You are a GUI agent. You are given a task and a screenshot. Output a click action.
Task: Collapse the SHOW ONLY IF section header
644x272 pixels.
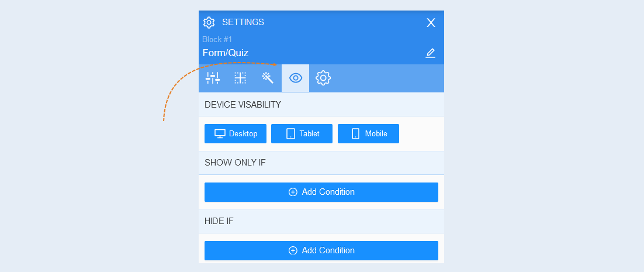pyautogui.click(x=321, y=163)
